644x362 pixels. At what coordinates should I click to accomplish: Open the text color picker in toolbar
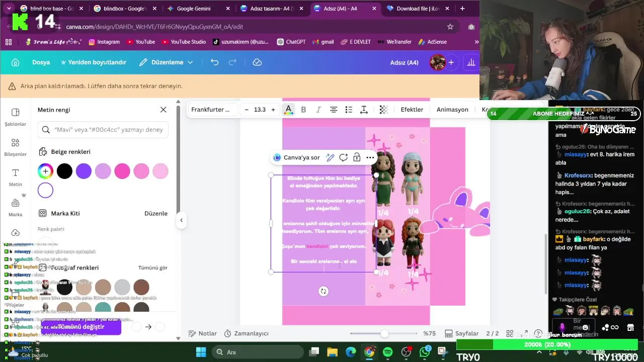(288, 110)
